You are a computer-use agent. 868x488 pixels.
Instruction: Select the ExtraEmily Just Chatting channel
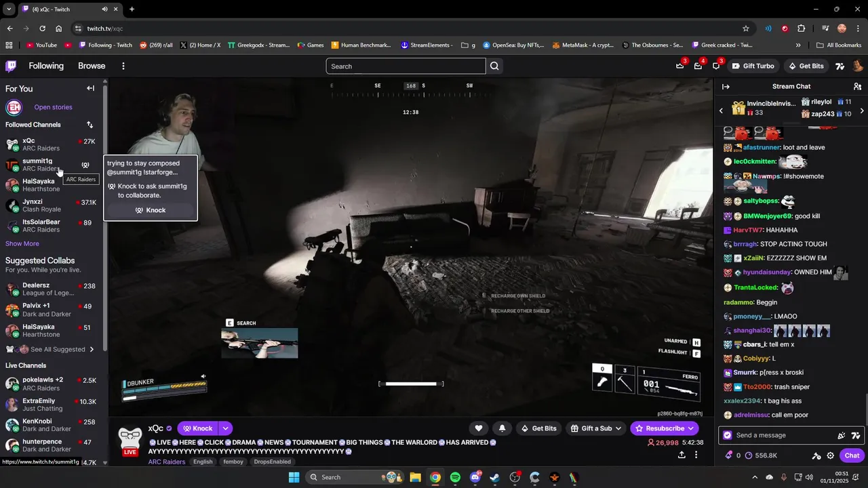52,405
